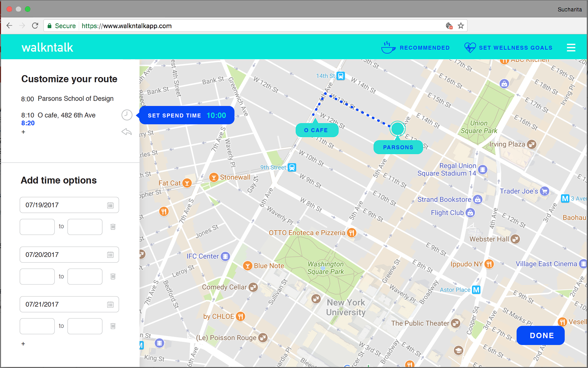Click the 9th Street transit icon

click(292, 167)
